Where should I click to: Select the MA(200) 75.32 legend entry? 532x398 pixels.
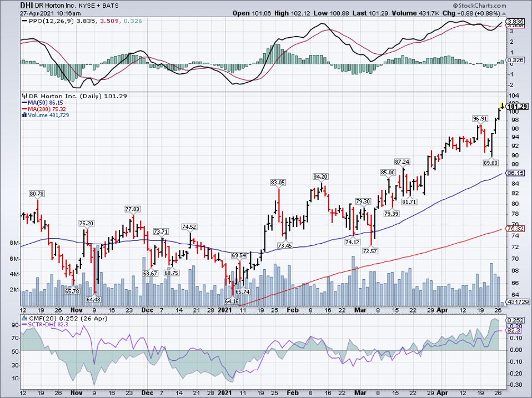point(47,109)
